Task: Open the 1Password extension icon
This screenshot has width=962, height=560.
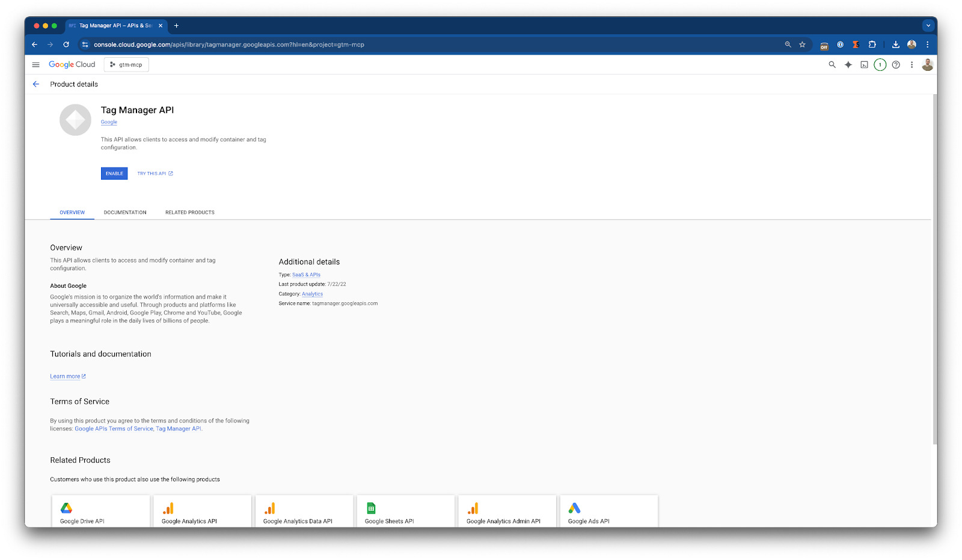Action: click(x=840, y=44)
